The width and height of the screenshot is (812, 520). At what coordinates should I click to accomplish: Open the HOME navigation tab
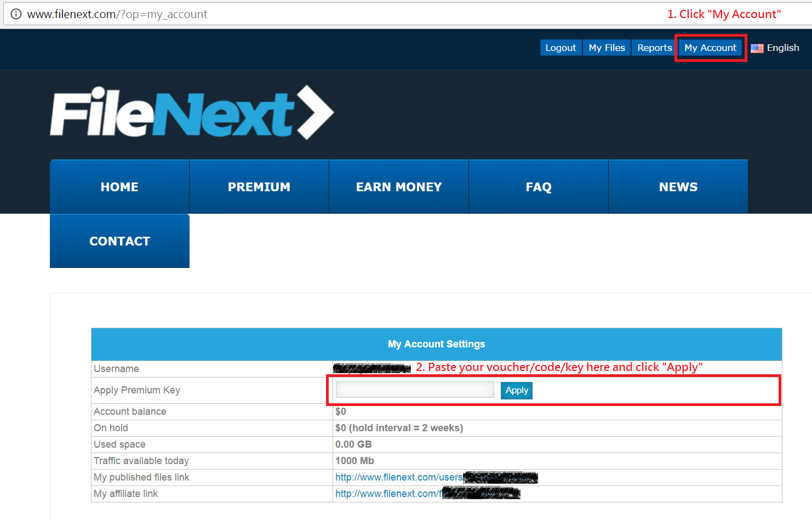[119, 186]
